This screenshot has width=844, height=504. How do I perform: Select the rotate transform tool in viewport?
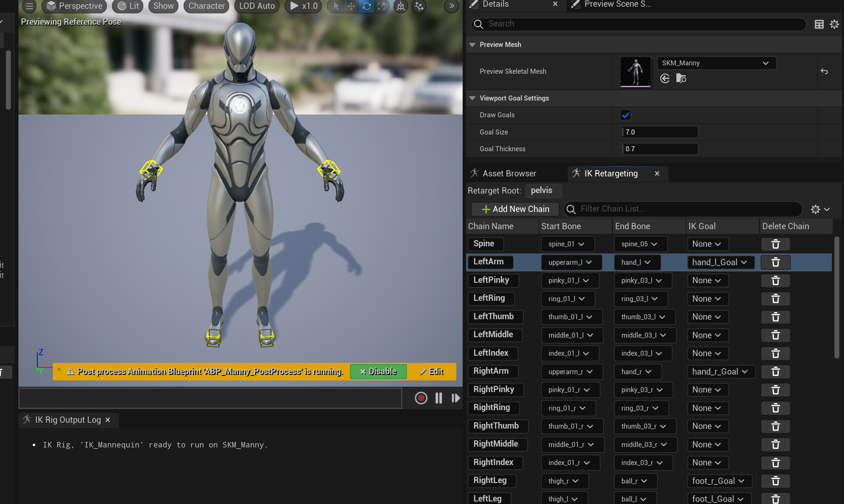click(366, 6)
